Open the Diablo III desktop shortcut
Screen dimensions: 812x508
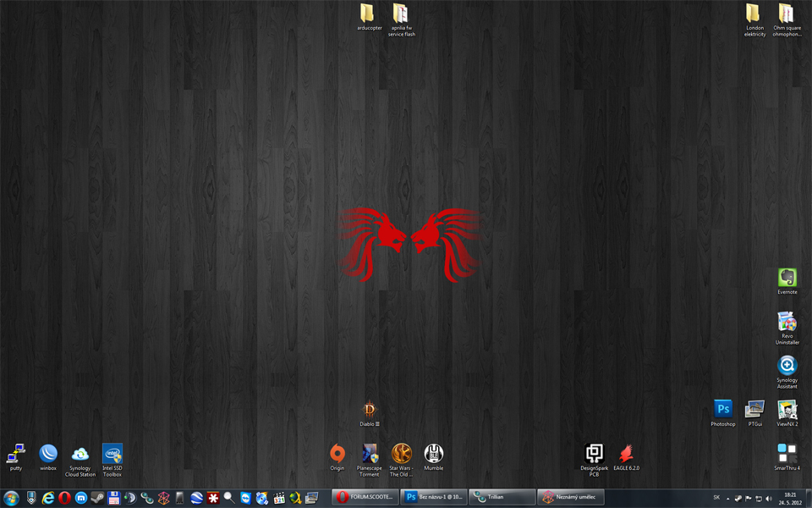369,411
